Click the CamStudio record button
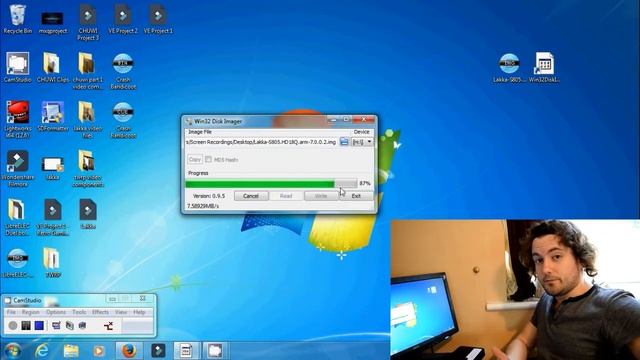The width and height of the screenshot is (640, 360). coord(13,326)
